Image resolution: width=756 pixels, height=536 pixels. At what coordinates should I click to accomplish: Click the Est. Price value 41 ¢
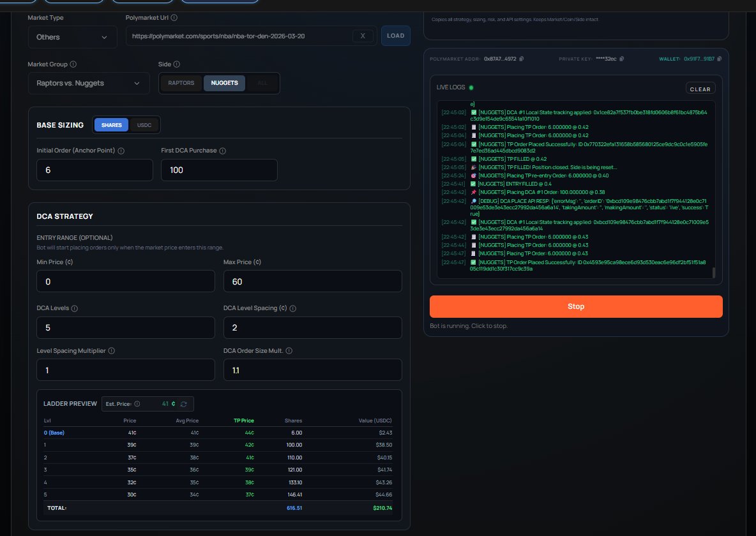(169, 404)
